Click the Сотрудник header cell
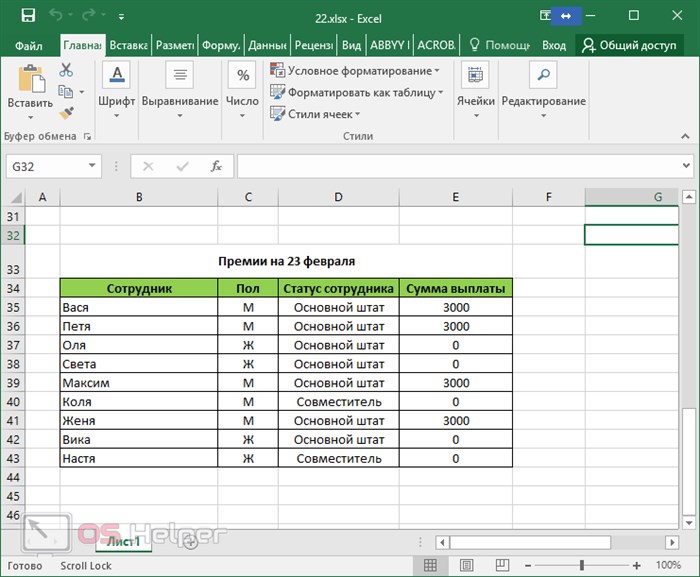This screenshot has height=577, width=700. [139, 288]
